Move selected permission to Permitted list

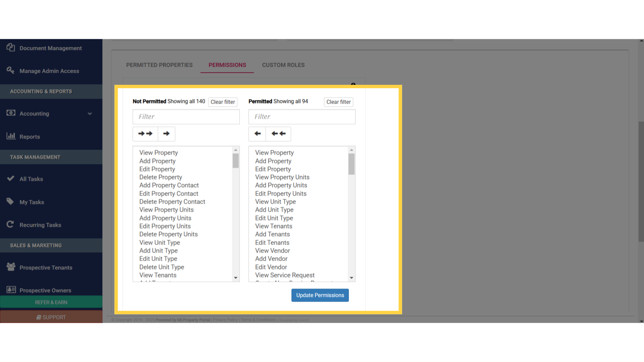166,134
